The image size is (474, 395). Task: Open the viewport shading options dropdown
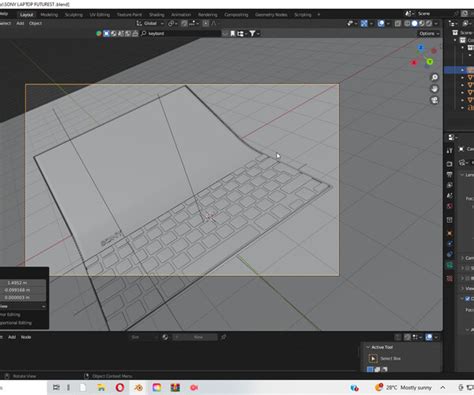pos(436,23)
